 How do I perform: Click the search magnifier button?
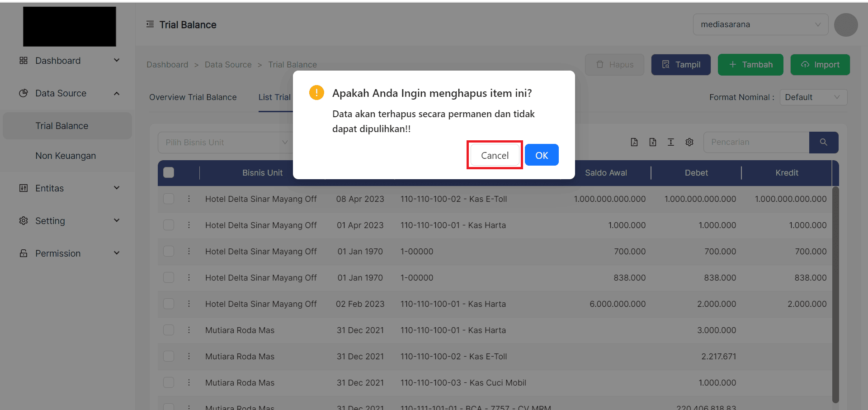[823, 142]
